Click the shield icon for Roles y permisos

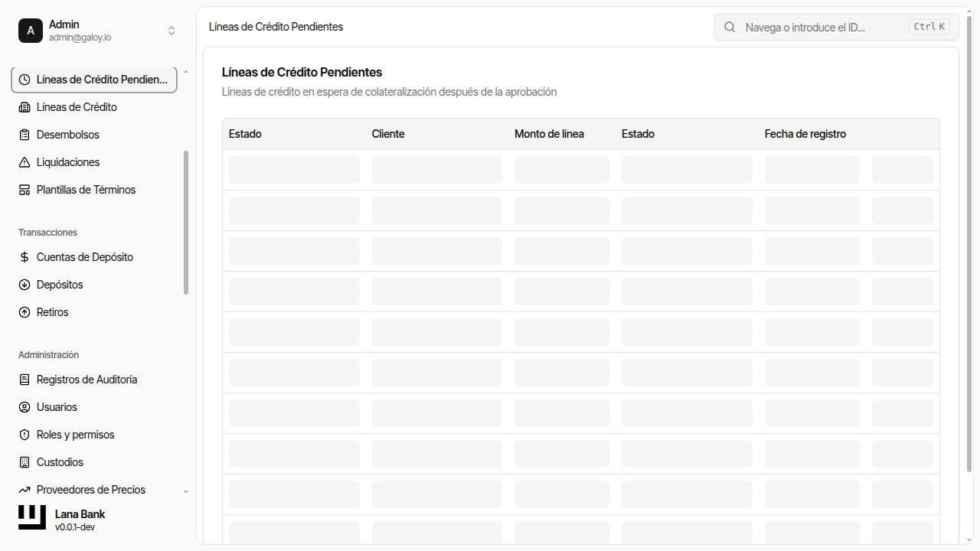coord(24,435)
